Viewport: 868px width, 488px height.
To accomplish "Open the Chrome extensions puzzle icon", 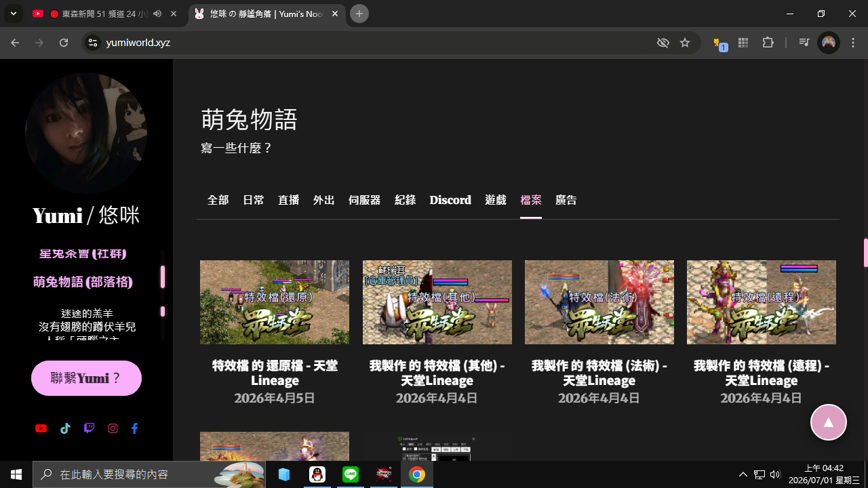I will pyautogui.click(x=768, y=43).
